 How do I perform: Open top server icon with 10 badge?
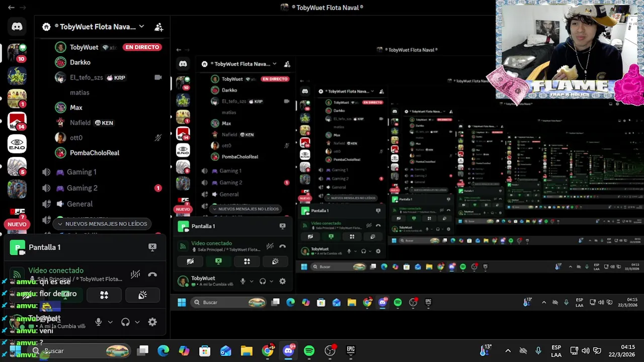(x=17, y=53)
